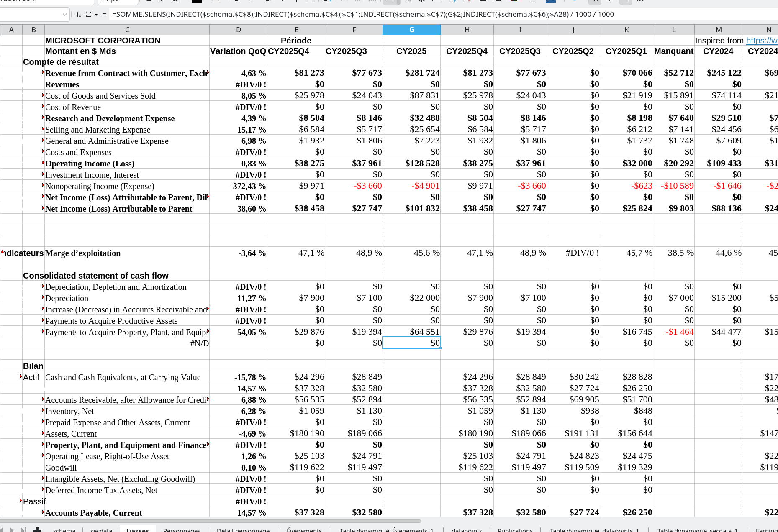Go to next sheet tab arrow
The height and width of the screenshot is (532, 778).
pyautogui.click(x=12, y=529)
